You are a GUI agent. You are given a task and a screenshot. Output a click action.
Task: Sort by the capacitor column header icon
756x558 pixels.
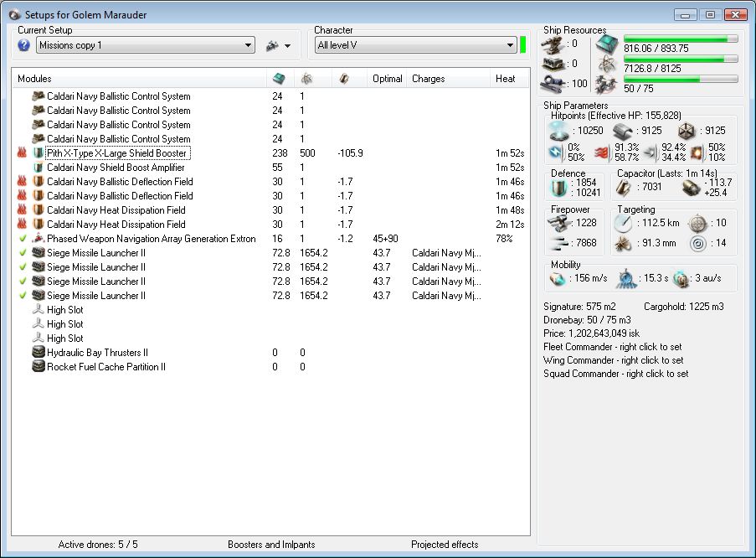(344, 79)
